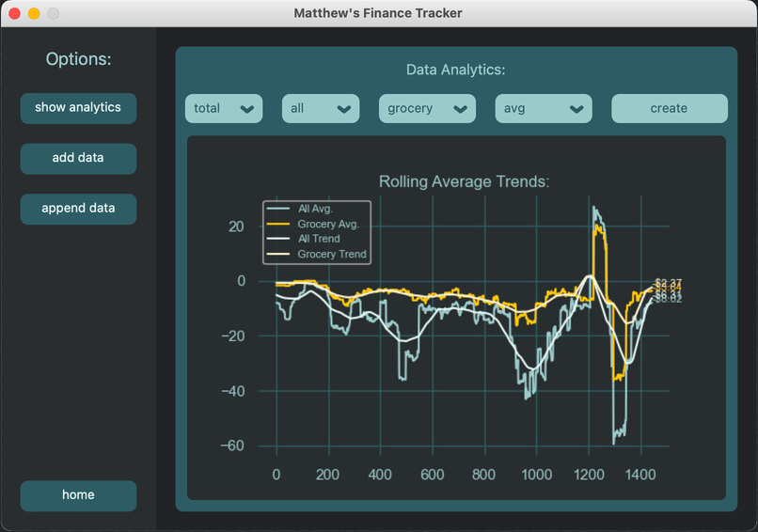Image resolution: width=758 pixels, height=532 pixels.
Task: Click the Grocery Trend legend label
Action: 332,254
